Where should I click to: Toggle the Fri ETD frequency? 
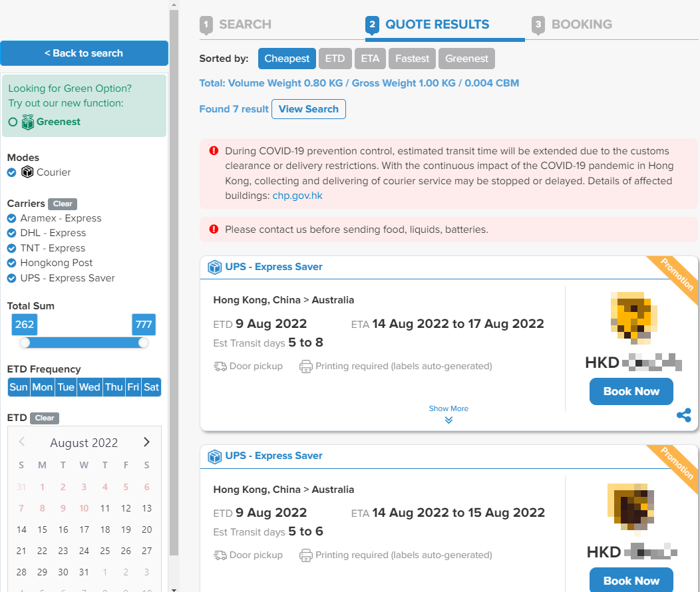coord(133,387)
